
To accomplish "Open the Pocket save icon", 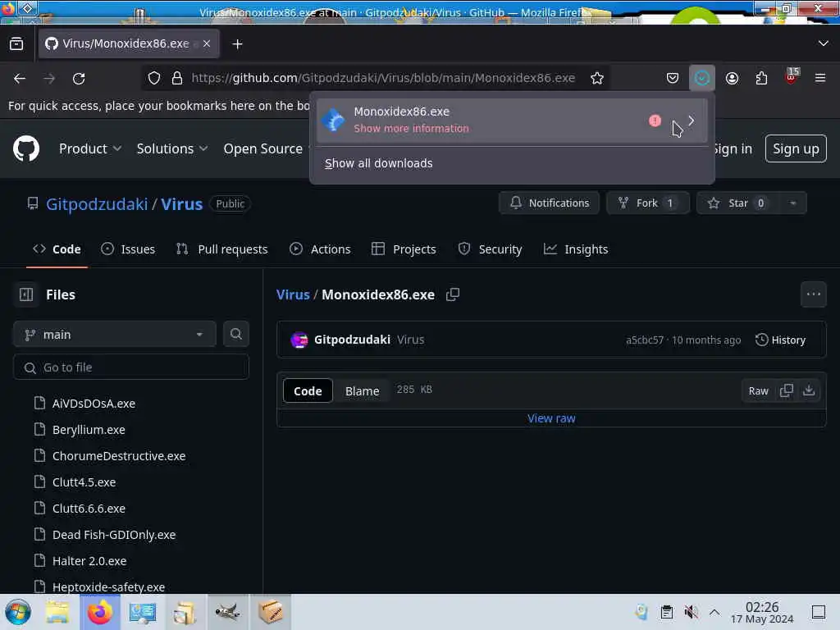I will tap(673, 78).
